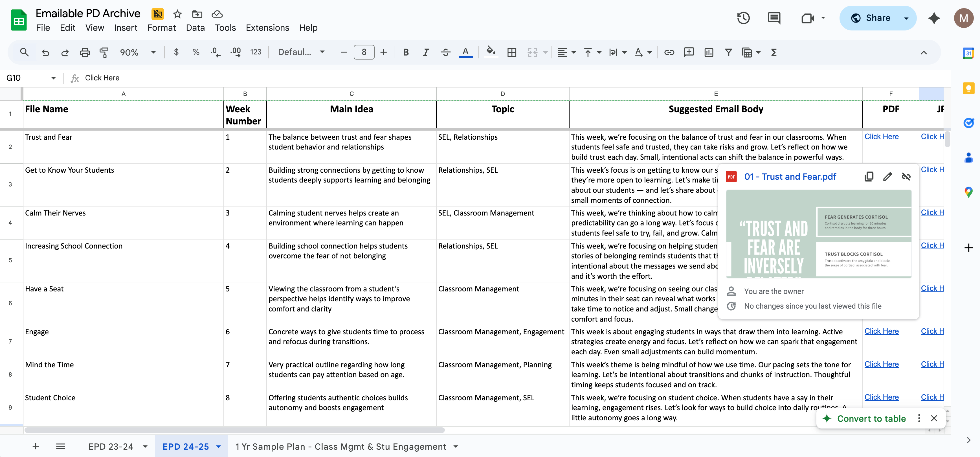Click the create filter funnel icon

728,52
